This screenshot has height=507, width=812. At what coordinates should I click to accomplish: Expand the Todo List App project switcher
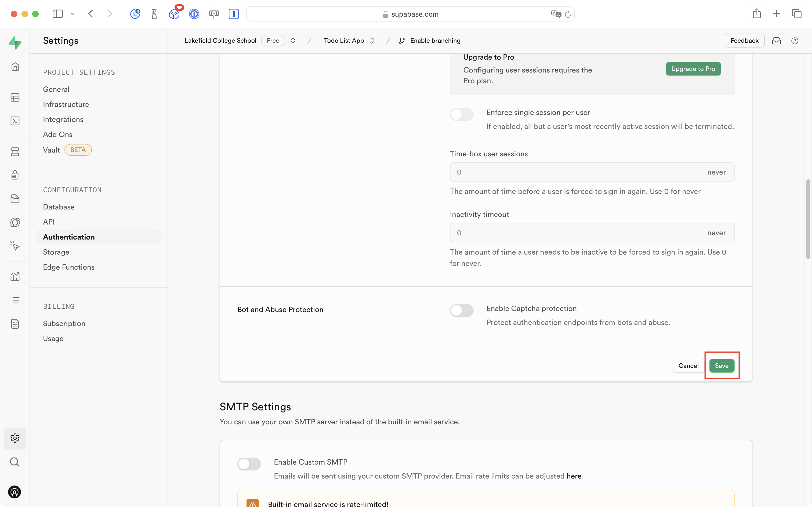point(371,41)
